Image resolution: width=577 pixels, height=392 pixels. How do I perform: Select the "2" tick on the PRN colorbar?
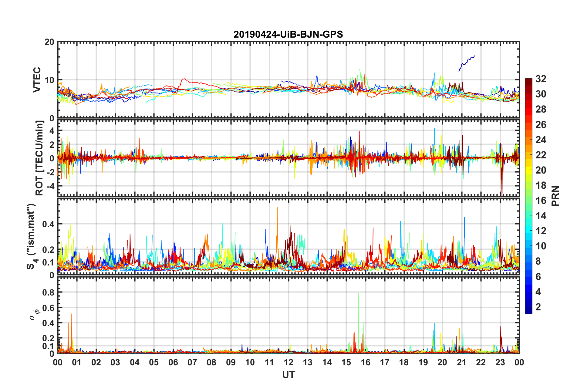(x=538, y=307)
